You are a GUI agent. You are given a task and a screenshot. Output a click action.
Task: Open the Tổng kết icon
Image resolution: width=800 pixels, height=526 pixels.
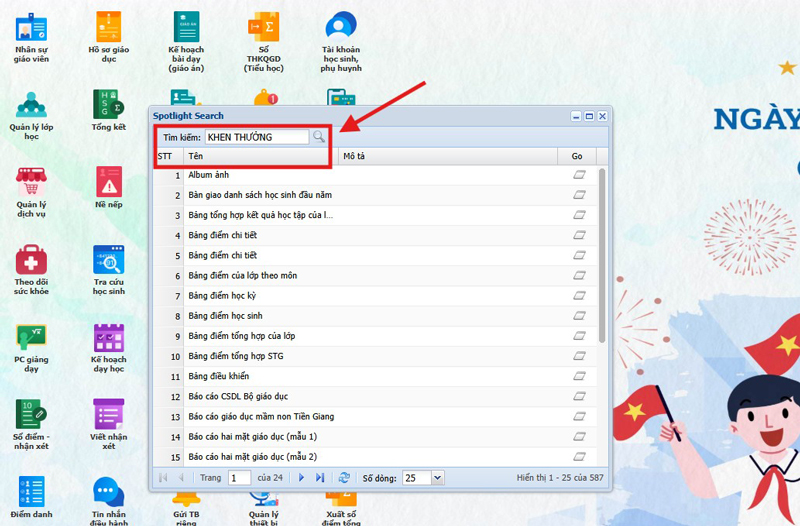point(109,110)
